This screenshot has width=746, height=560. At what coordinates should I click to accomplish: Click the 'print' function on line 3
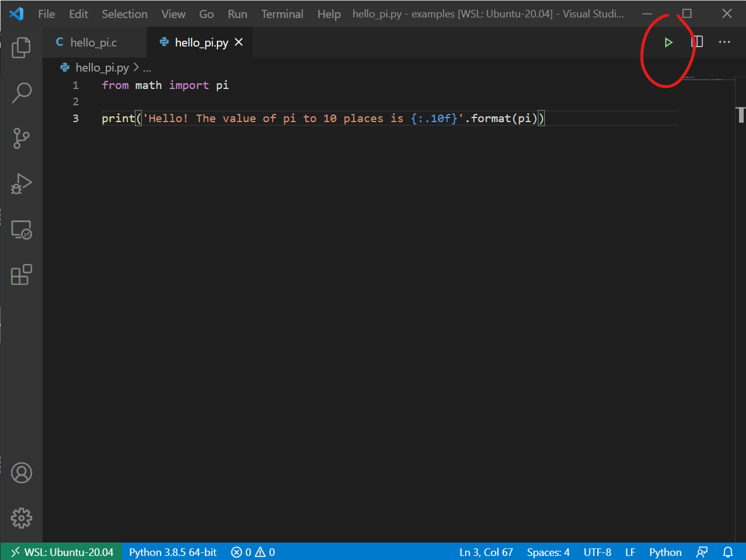pos(119,118)
